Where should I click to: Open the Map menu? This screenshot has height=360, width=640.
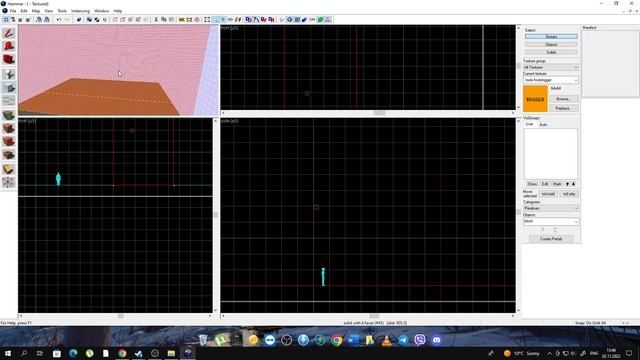tap(36, 11)
